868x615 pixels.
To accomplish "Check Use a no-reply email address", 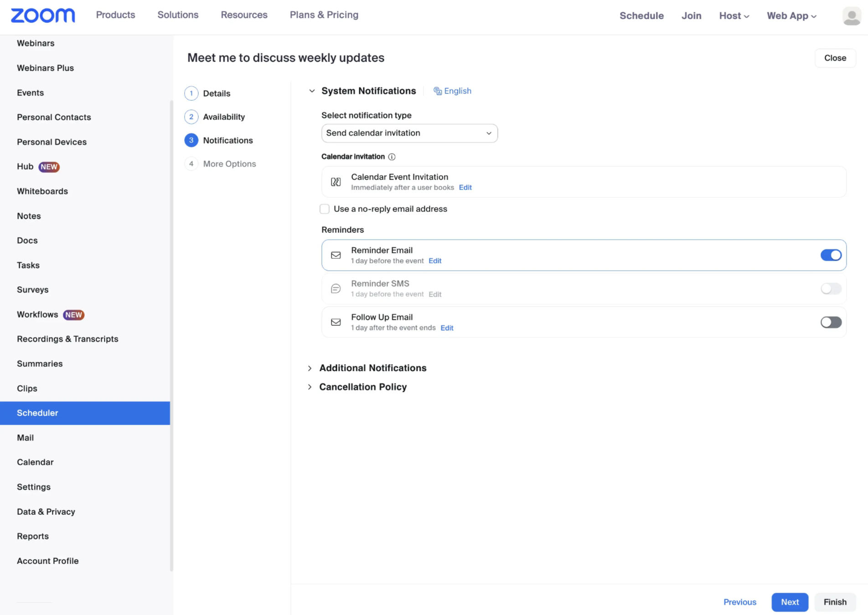I will tap(324, 209).
